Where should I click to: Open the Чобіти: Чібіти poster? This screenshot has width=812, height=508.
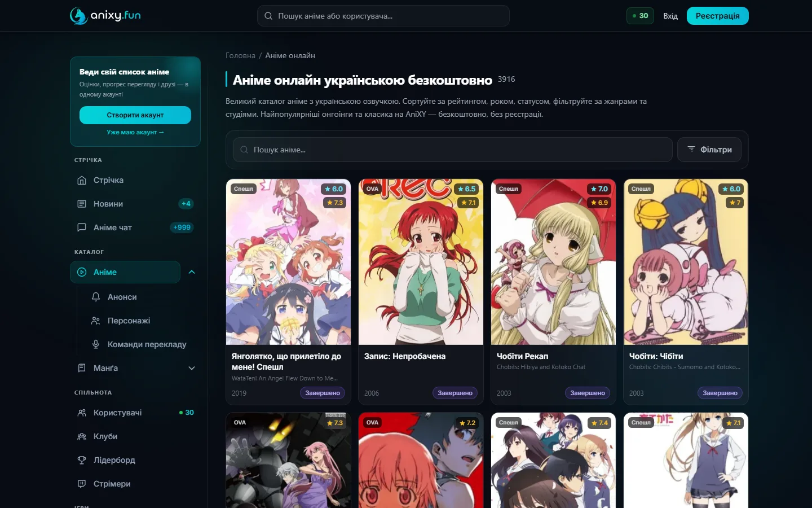point(686,262)
